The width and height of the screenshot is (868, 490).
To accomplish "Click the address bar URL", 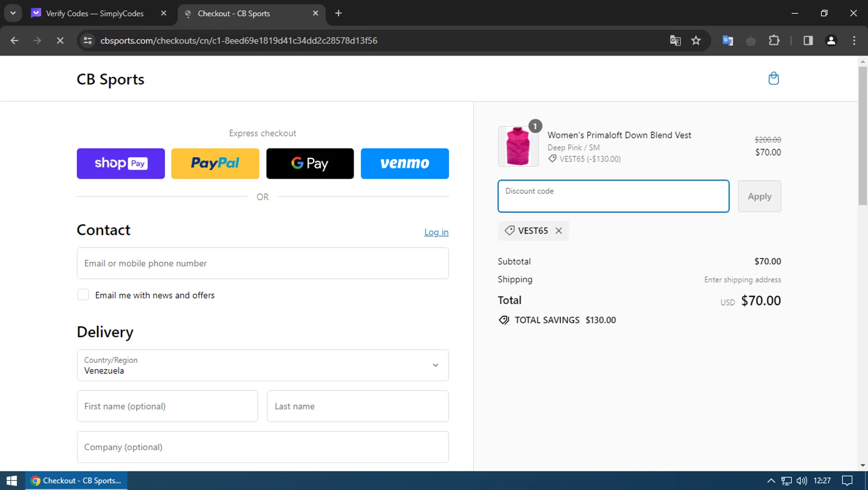I will [239, 40].
